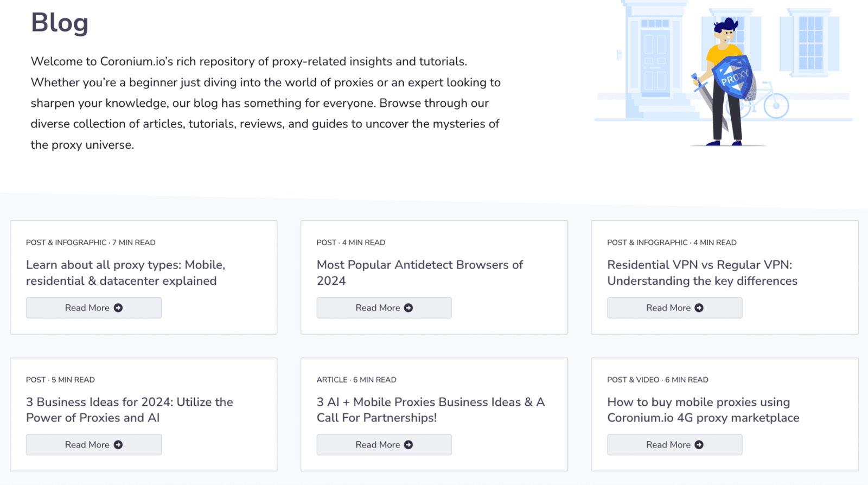Click the 'POST & VIDEO · 6 MIN READ' label

click(x=658, y=380)
